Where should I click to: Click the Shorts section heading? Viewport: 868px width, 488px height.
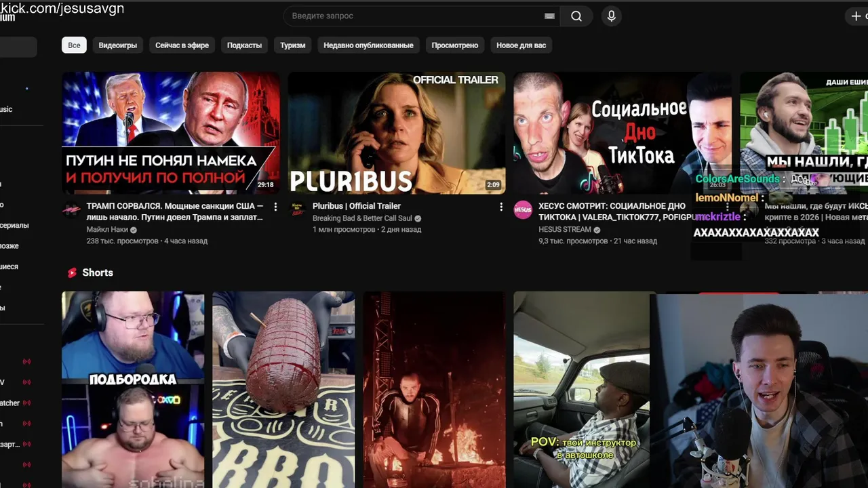[98, 272]
